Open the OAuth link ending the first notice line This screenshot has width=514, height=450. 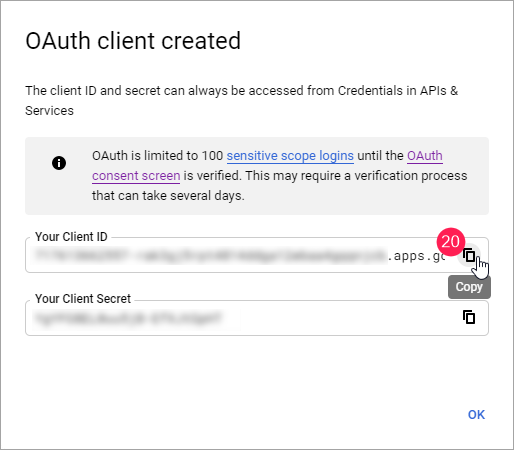tap(425, 156)
